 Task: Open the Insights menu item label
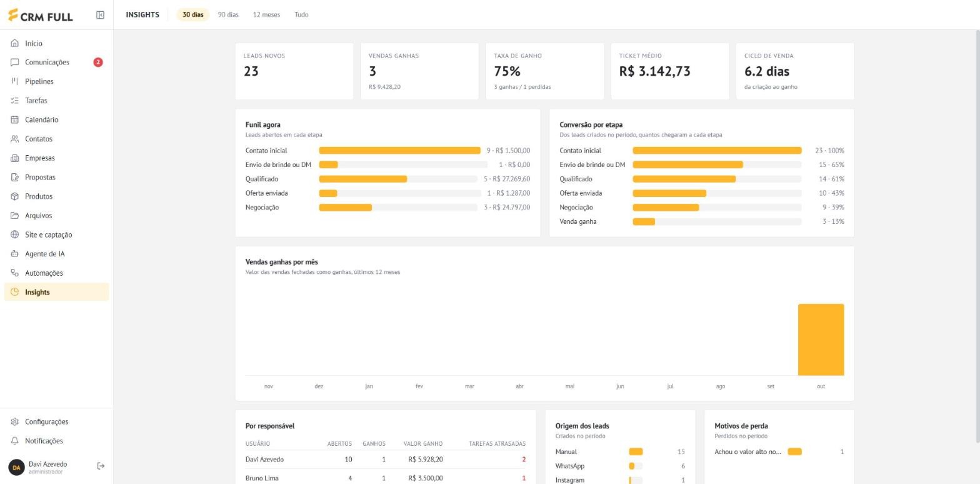(x=37, y=292)
